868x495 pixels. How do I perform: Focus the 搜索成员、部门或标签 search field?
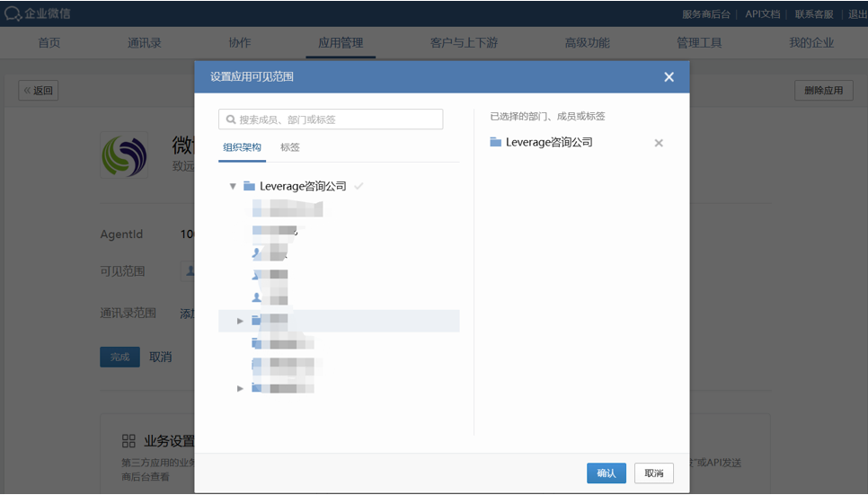point(331,119)
